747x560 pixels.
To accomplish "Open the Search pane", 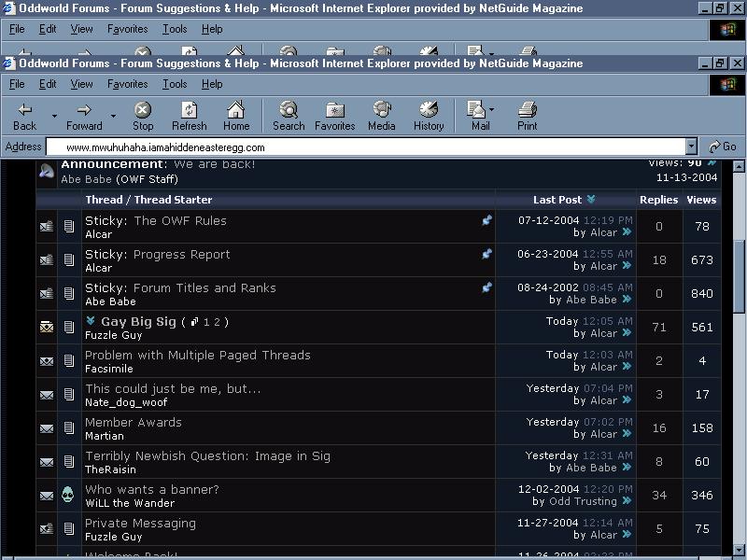I will pyautogui.click(x=289, y=116).
